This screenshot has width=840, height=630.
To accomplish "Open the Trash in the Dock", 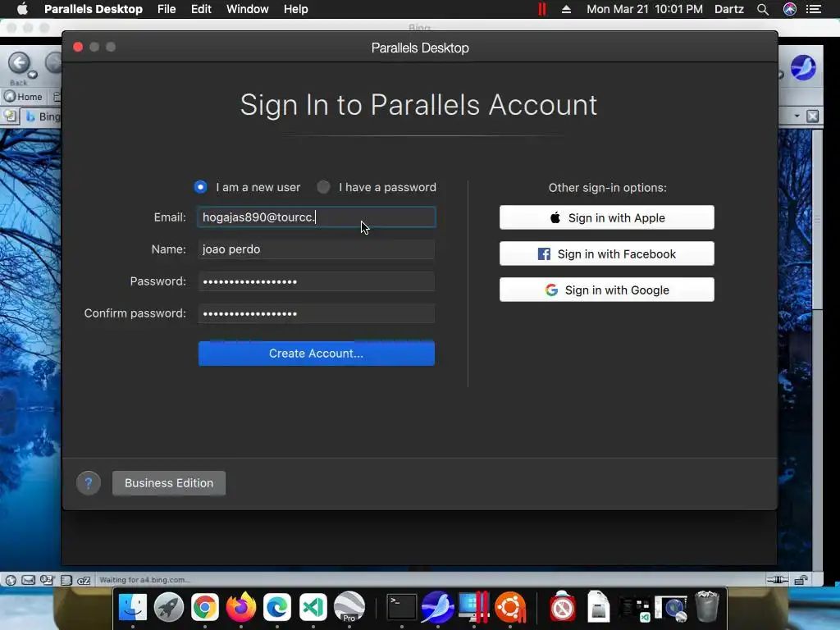I will coord(706,607).
